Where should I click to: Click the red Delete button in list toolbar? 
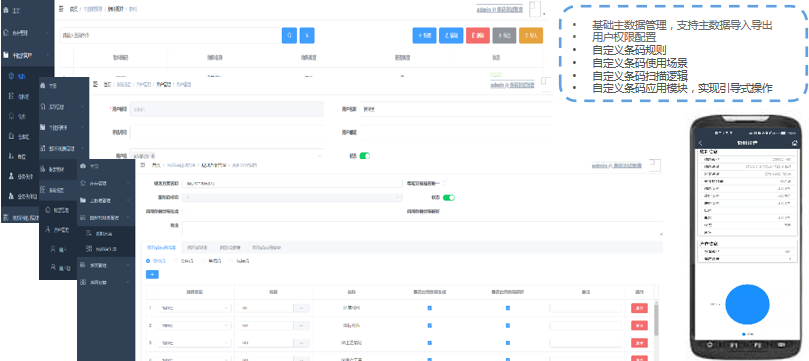[478, 35]
